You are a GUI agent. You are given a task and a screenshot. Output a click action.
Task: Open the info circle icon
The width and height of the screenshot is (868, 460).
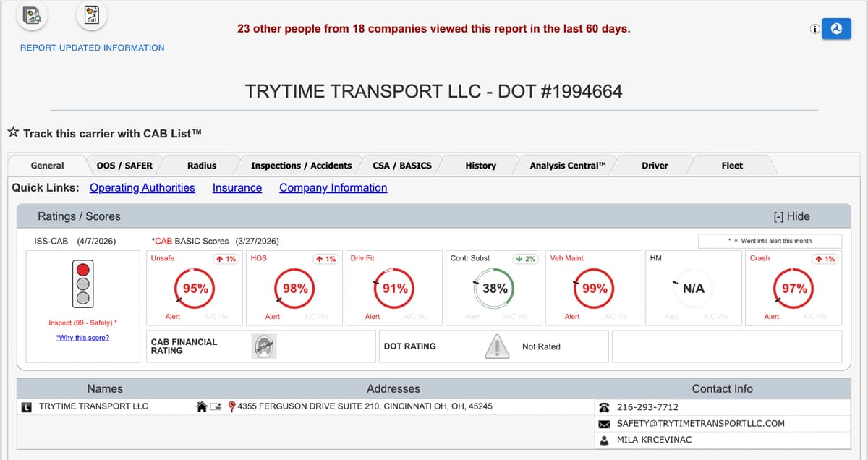[x=814, y=29]
